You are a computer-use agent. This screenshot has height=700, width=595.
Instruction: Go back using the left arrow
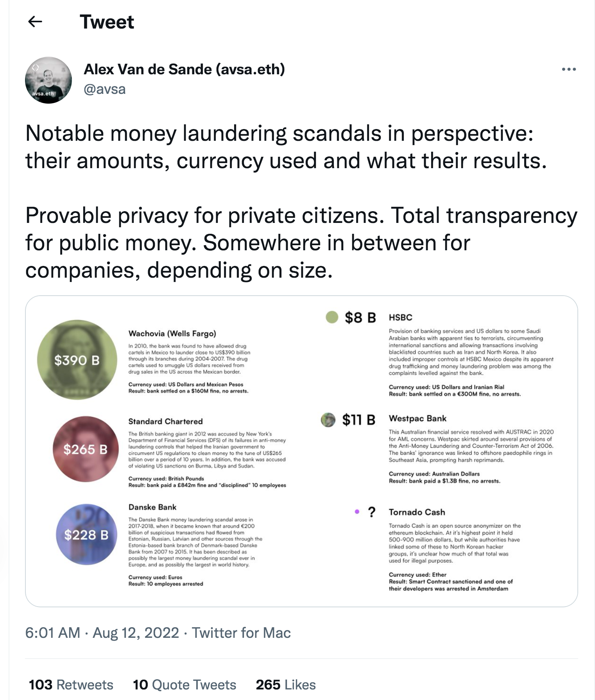click(x=35, y=22)
